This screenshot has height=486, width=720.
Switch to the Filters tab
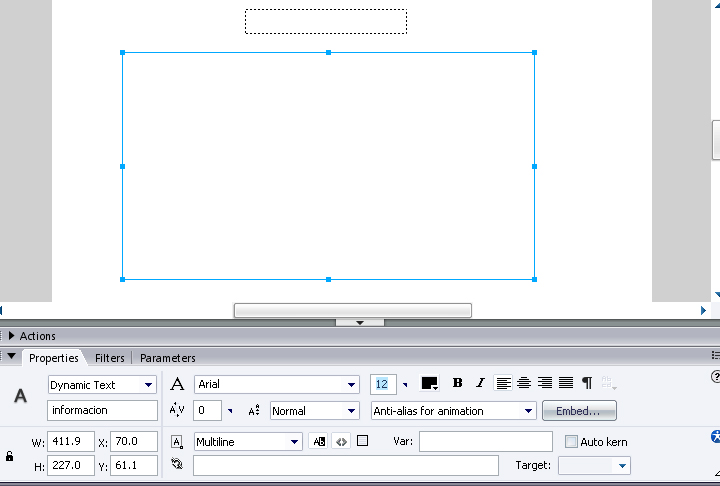pyautogui.click(x=110, y=358)
